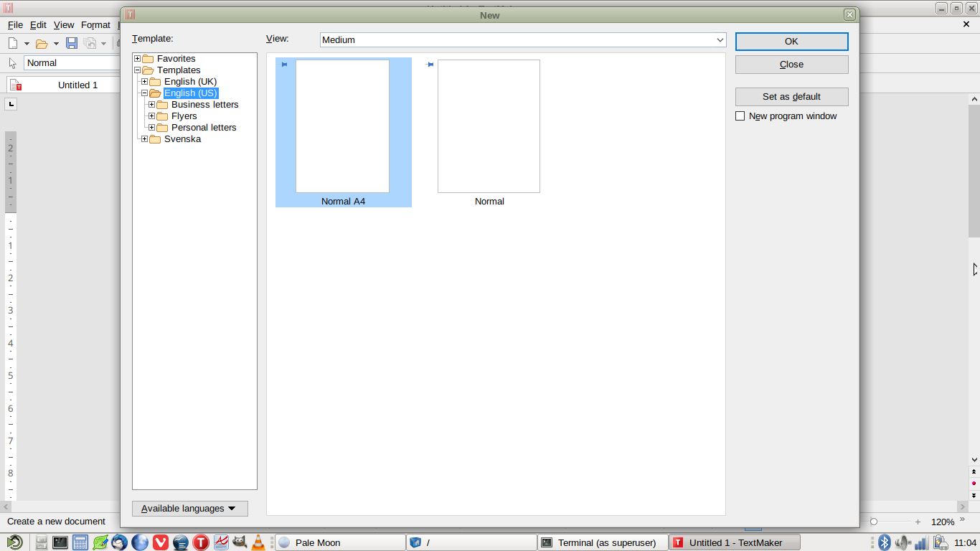Expand the Favorites folder tree node
Viewport: 980px width, 551px height.
[x=138, y=59]
